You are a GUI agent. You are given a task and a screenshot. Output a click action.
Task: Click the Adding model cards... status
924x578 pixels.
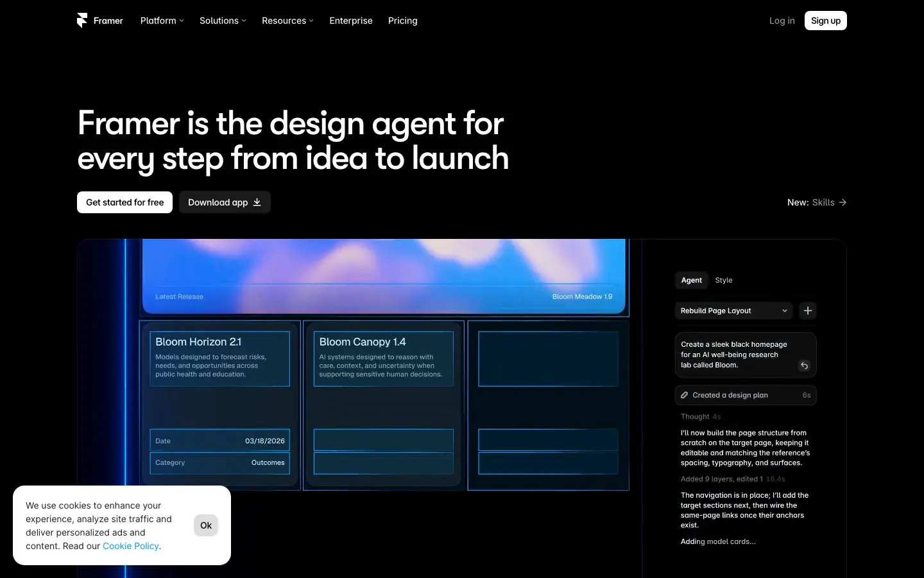[718, 541]
